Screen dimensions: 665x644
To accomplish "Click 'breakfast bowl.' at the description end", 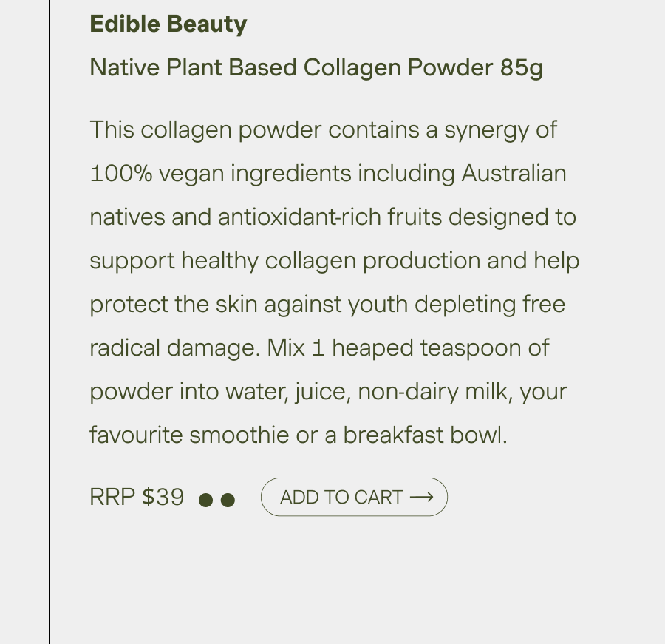I will click(426, 435).
